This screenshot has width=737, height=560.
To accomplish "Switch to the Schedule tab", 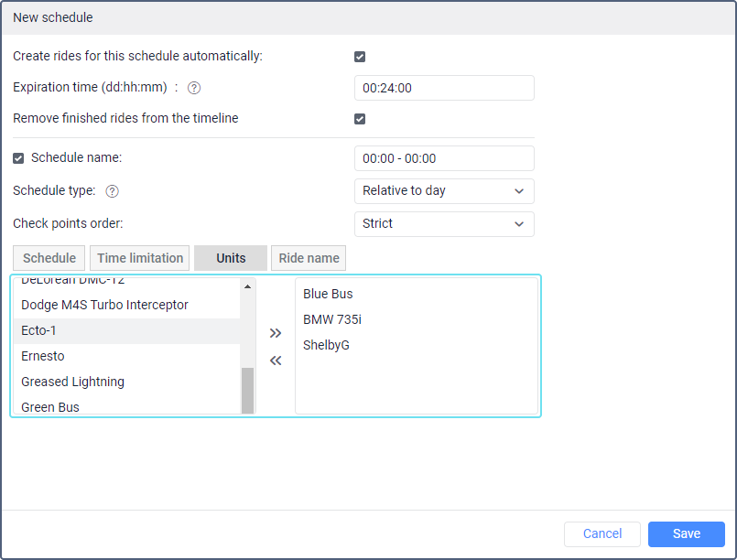I will pyautogui.click(x=49, y=258).
